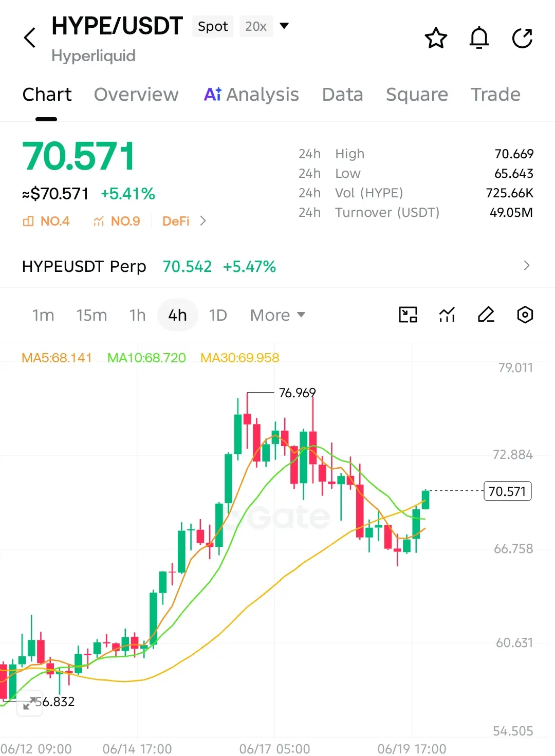Viewport: 555px width, 756px height.
Task: Tap the current price tag 70.571
Action: (x=508, y=491)
